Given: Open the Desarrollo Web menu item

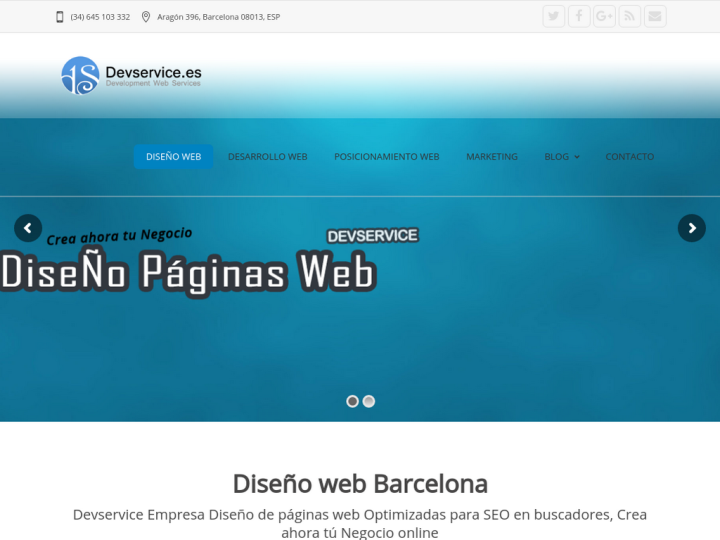Looking at the screenshot, I should pos(267,157).
